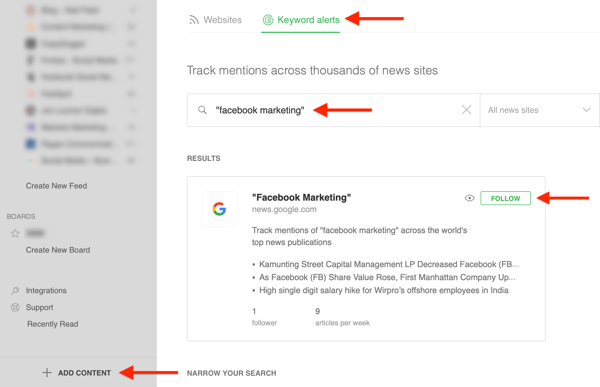Click the star icon under Boards
This screenshot has height=387, width=600.
pos(15,233)
